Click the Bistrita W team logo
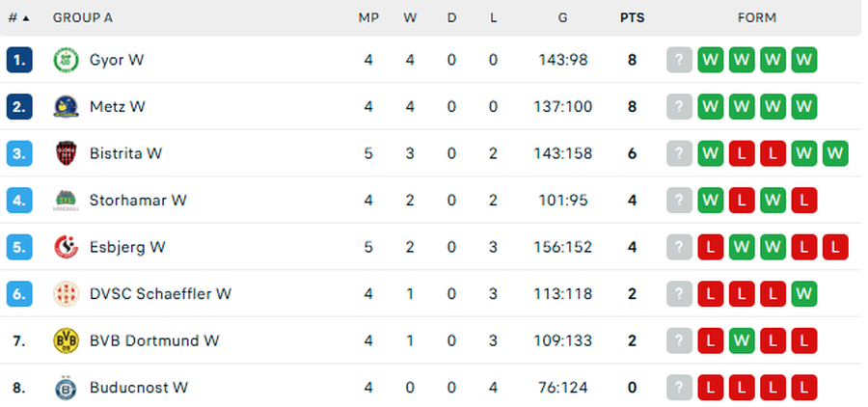868x407 pixels. (x=66, y=153)
